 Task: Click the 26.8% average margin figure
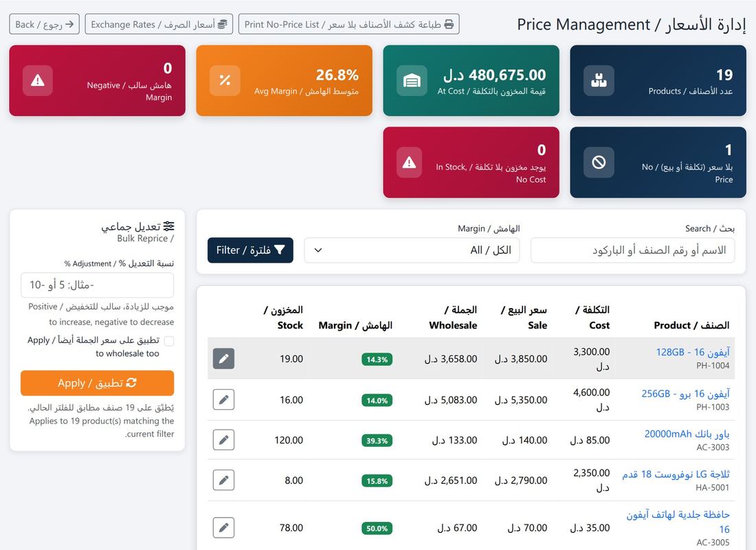pyautogui.click(x=337, y=75)
